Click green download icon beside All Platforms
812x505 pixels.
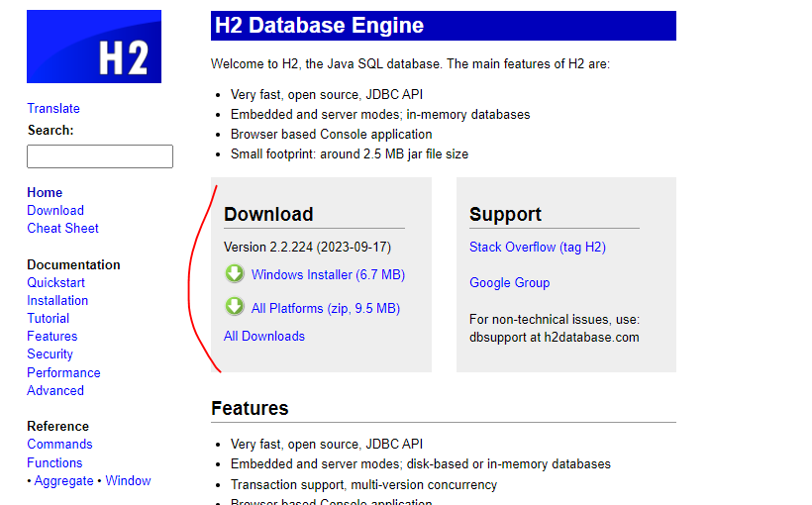click(235, 307)
